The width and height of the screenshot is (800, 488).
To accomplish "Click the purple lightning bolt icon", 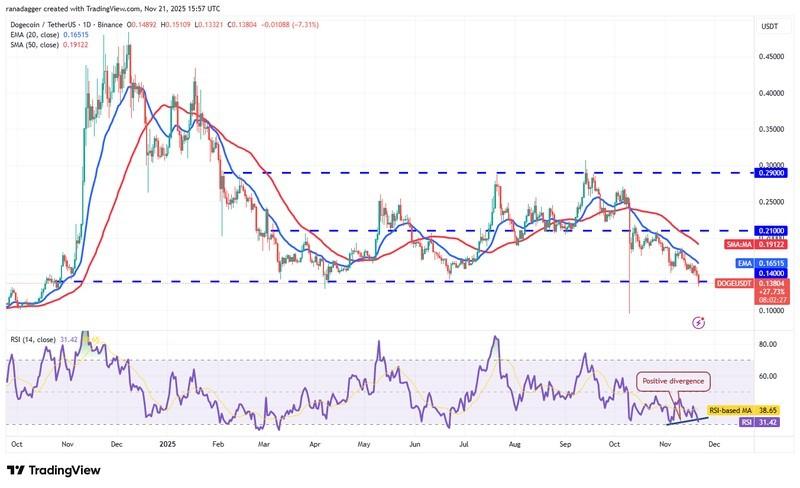I will click(x=698, y=323).
